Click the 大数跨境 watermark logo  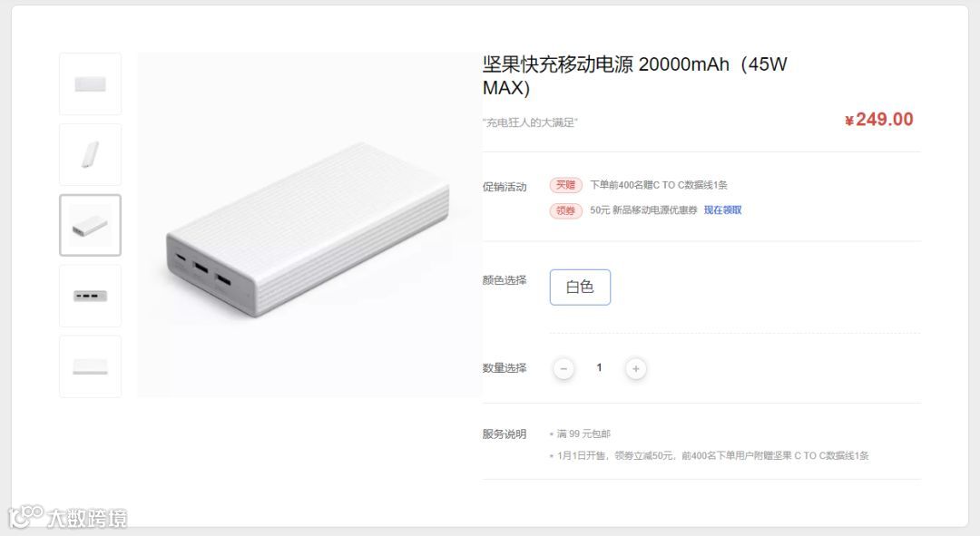coord(67,517)
